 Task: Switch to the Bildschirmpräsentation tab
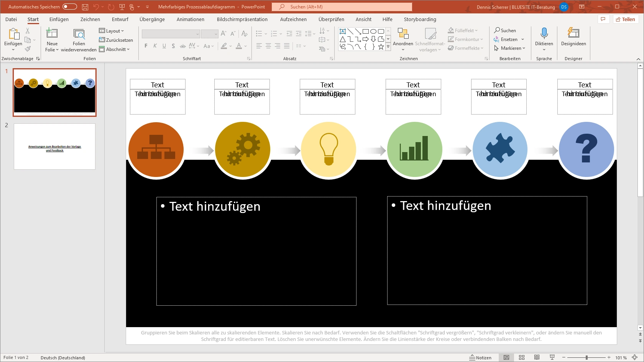point(242,19)
